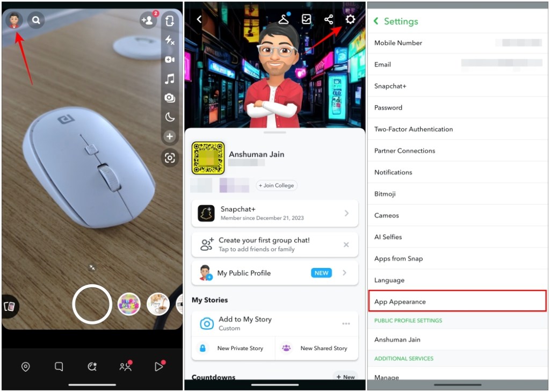Open Add Friends icon with red badge
This screenshot has height=392, width=550.
tap(148, 20)
